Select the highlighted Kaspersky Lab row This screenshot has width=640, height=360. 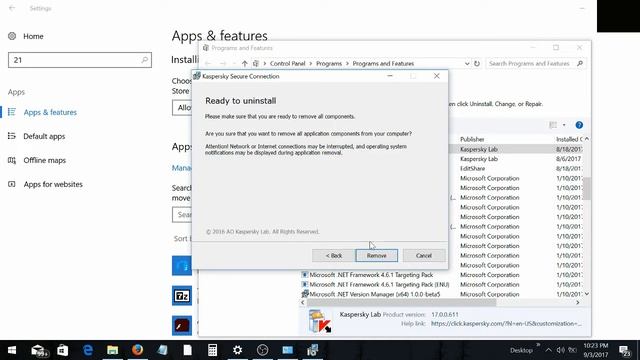click(479, 149)
